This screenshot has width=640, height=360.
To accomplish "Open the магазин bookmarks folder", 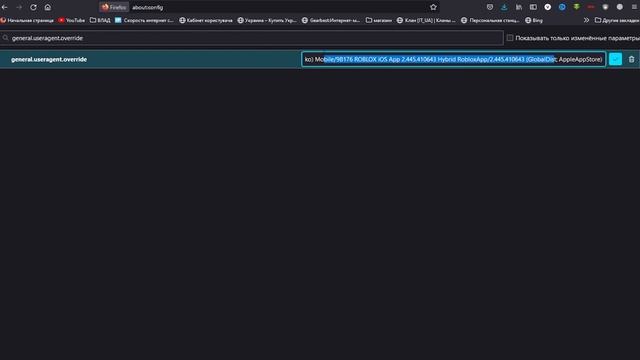I will (378, 20).
